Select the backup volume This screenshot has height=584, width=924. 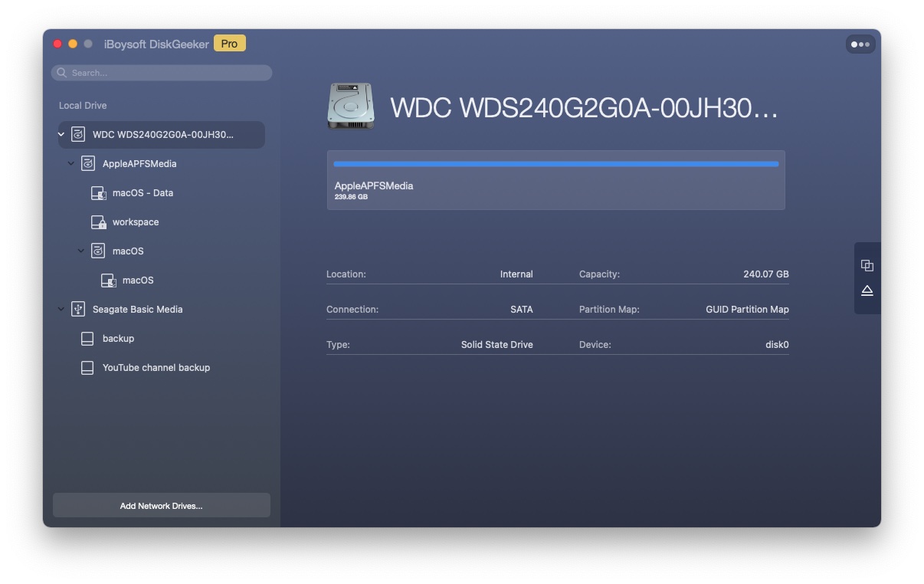pyautogui.click(x=118, y=339)
